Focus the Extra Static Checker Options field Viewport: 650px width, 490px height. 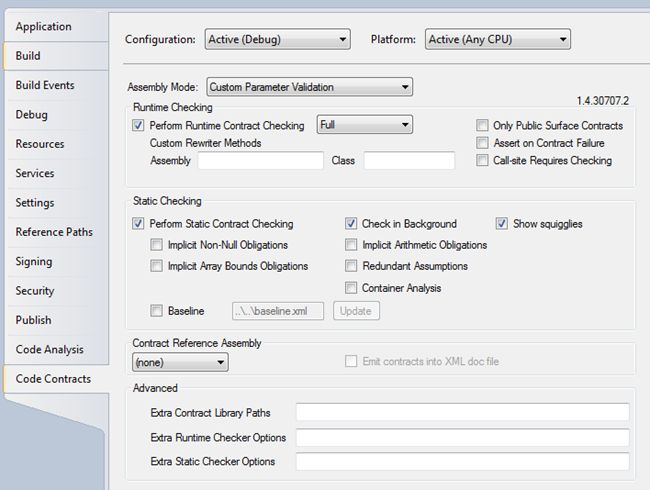463,461
